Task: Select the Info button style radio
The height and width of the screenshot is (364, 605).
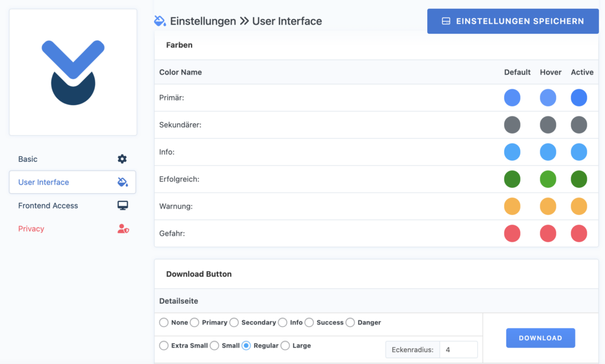Action: click(x=282, y=322)
